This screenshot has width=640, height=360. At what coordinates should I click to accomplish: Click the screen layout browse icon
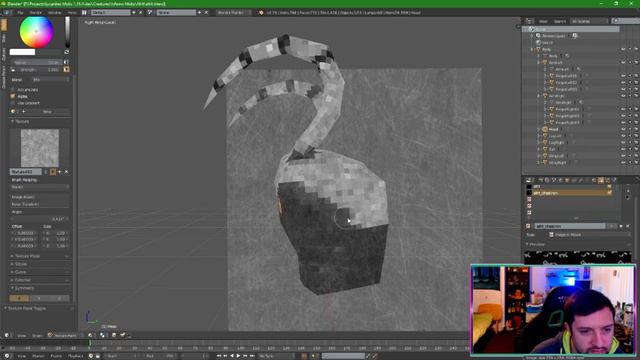pos(84,13)
